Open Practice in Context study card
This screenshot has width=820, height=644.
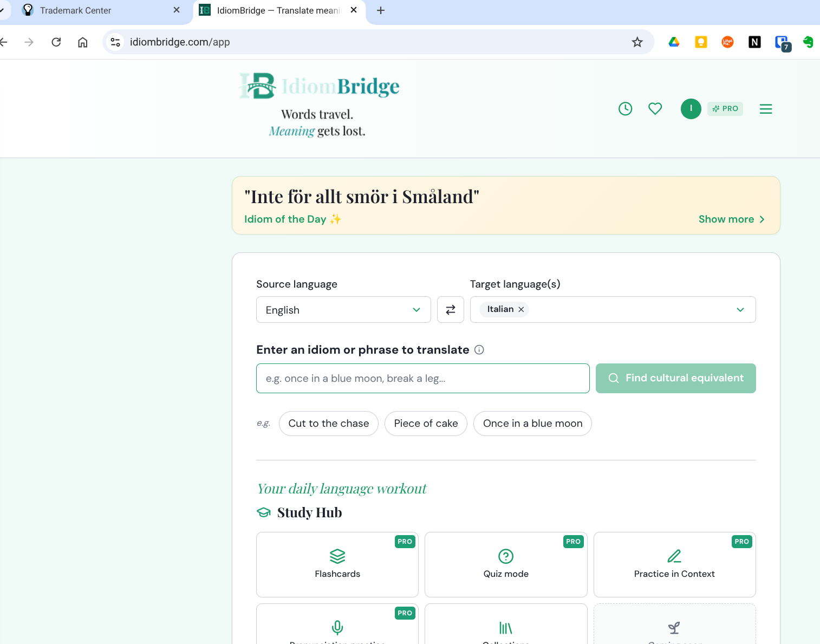674,564
